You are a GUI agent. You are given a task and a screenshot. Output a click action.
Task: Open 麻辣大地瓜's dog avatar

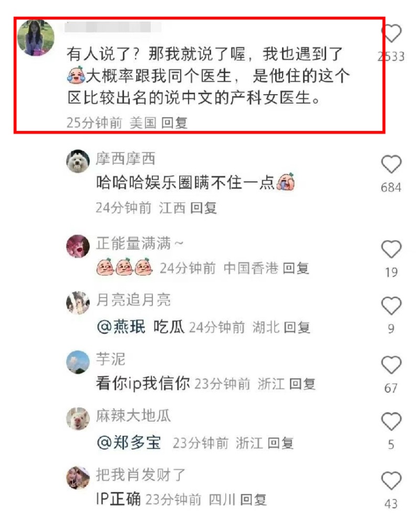78,418
